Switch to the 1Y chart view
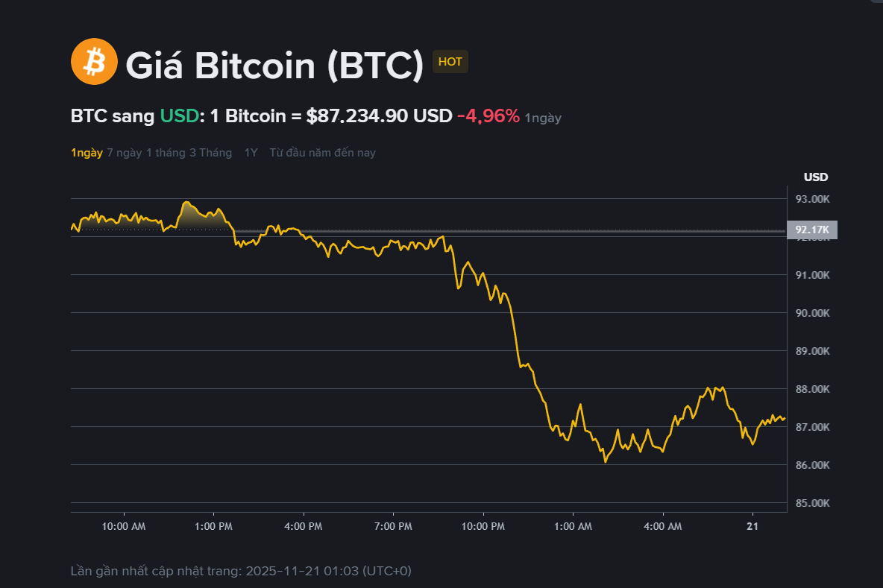Image resolution: width=883 pixels, height=588 pixels. tap(251, 153)
